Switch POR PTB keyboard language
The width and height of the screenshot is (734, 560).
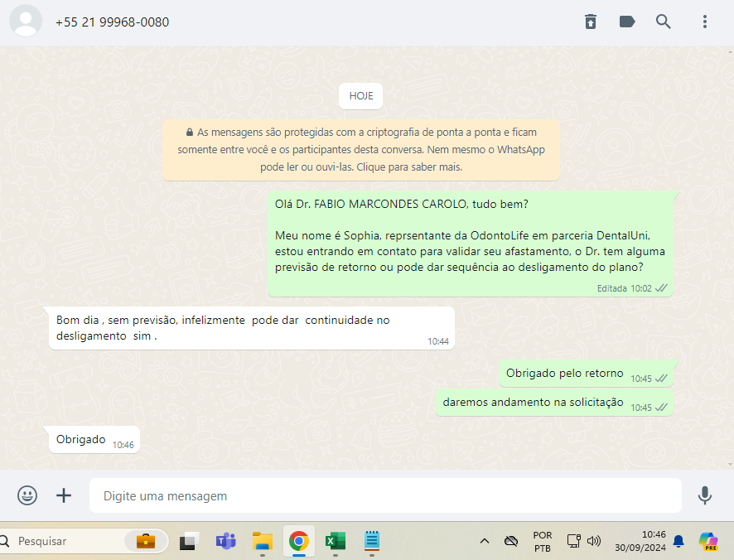coord(543,541)
